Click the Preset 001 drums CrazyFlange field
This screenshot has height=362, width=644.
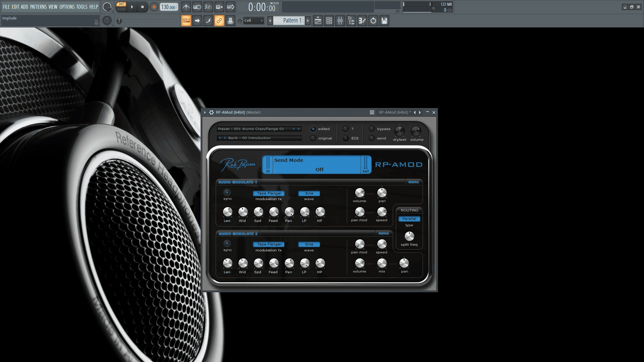[259, 129]
